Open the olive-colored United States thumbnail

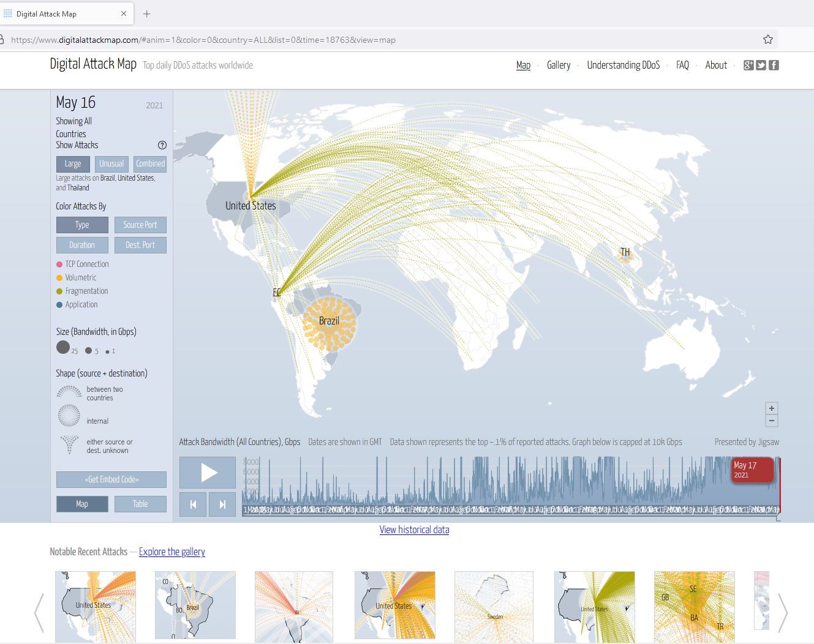point(594,607)
